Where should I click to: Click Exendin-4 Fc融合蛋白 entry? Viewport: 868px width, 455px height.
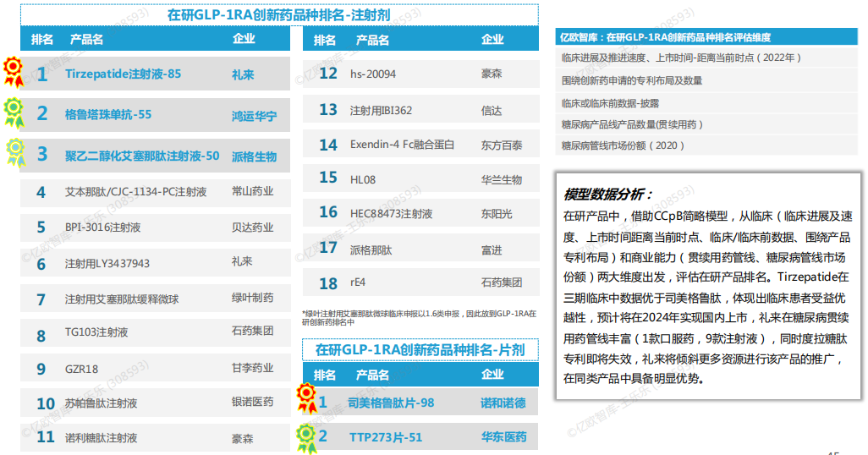tap(402, 145)
